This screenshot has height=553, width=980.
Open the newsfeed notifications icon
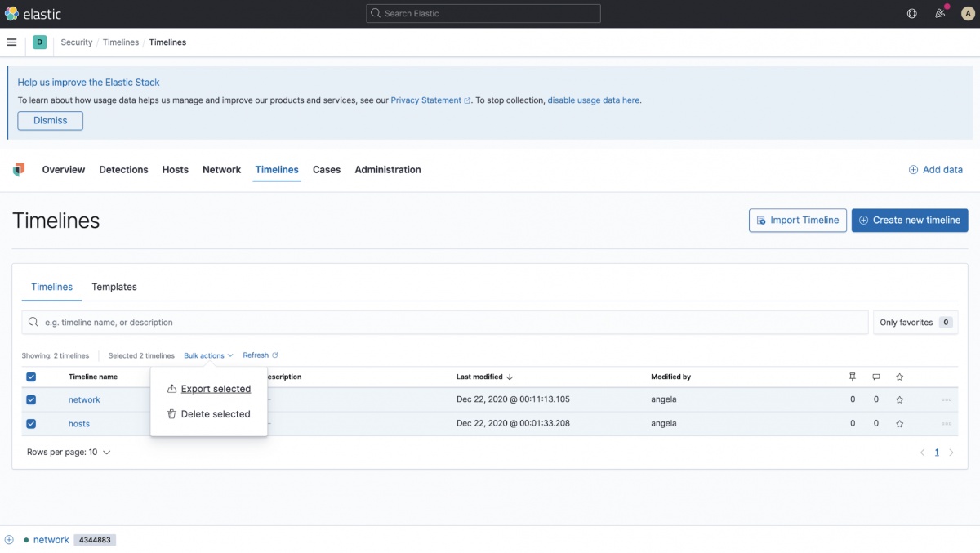coord(940,14)
